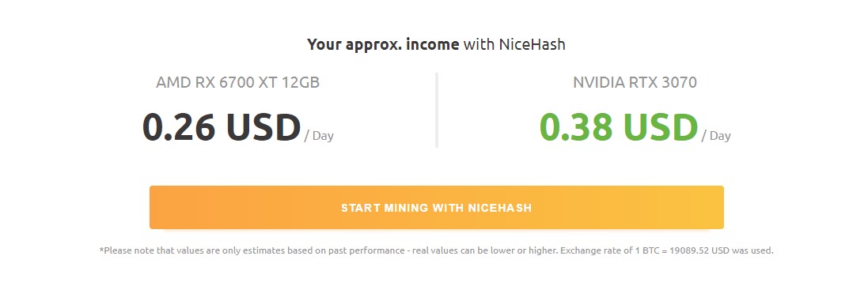
Task: Click the words 'Exchange rate' in the footnote
Action: pos(586,250)
